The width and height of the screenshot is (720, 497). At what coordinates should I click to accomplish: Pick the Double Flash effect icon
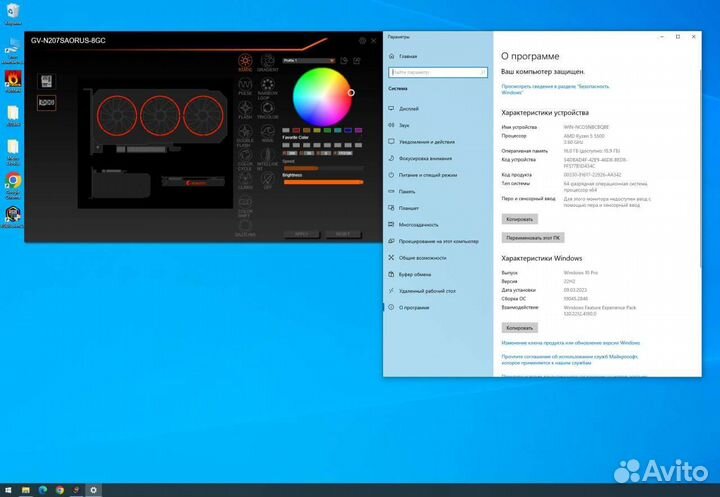click(245, 132)
